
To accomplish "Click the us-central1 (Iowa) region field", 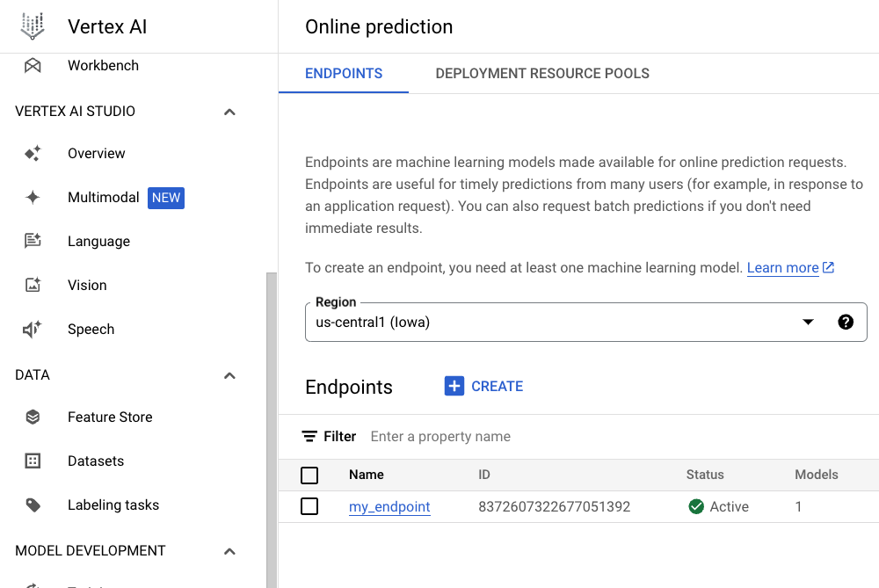I will pos(585,322).
